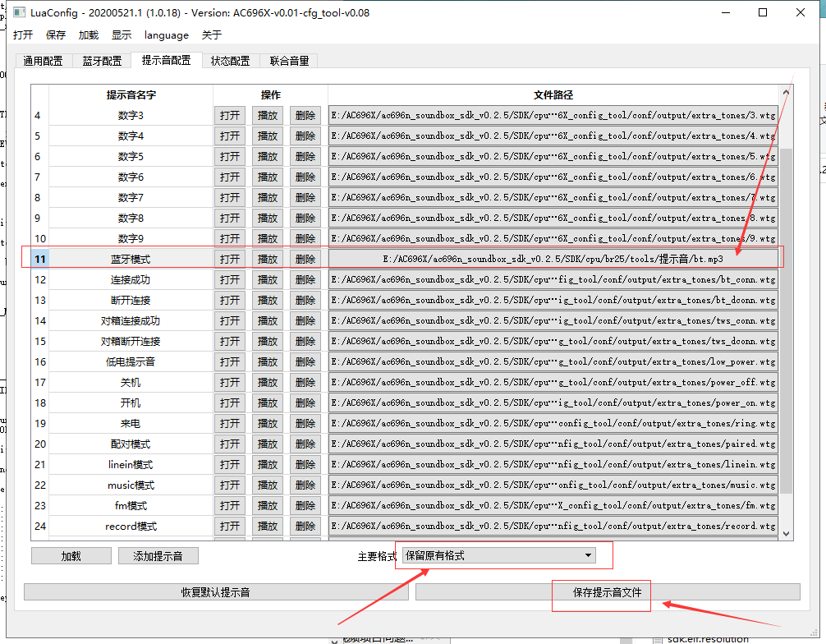Play the 数字3 prompt tone
This screenshot has height=644, width=826.
[x=268, y=115]
